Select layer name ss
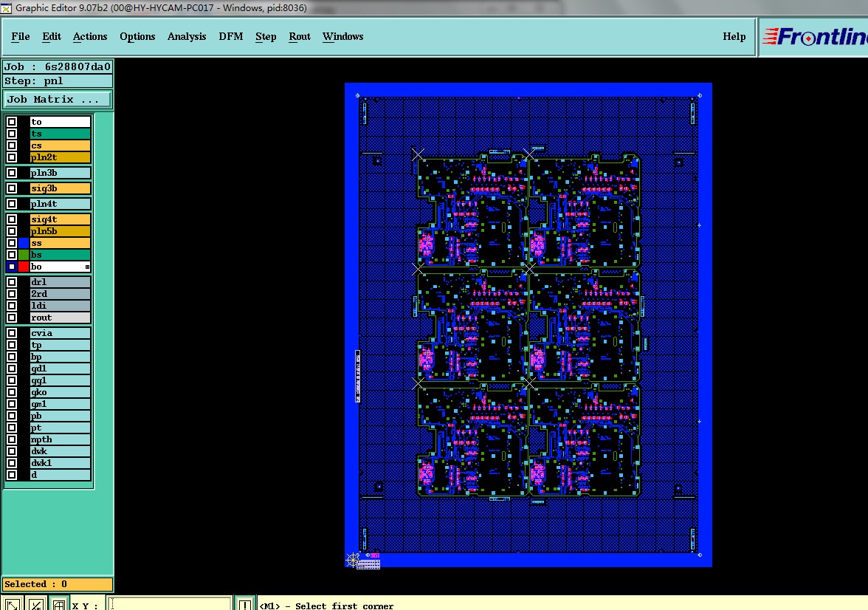 [x=61, y=243]
